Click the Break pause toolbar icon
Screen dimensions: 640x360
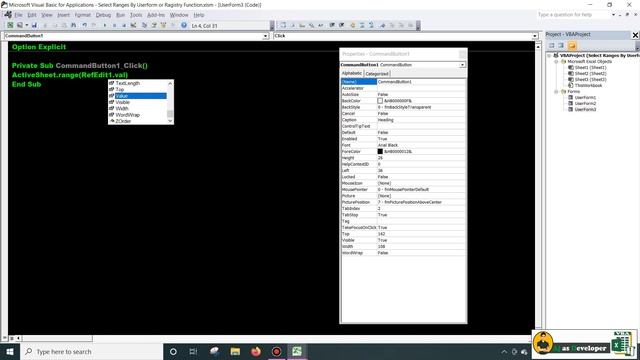(x=114, y=25)
